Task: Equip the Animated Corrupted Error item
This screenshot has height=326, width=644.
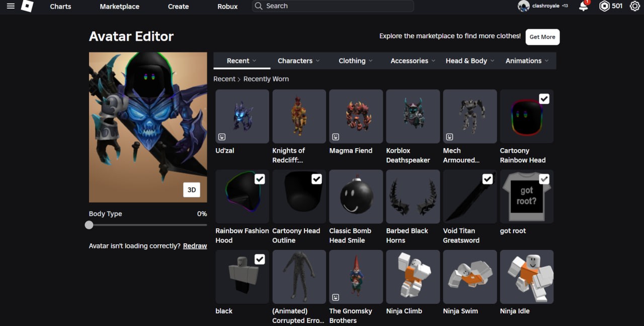Action: [299, 277]
